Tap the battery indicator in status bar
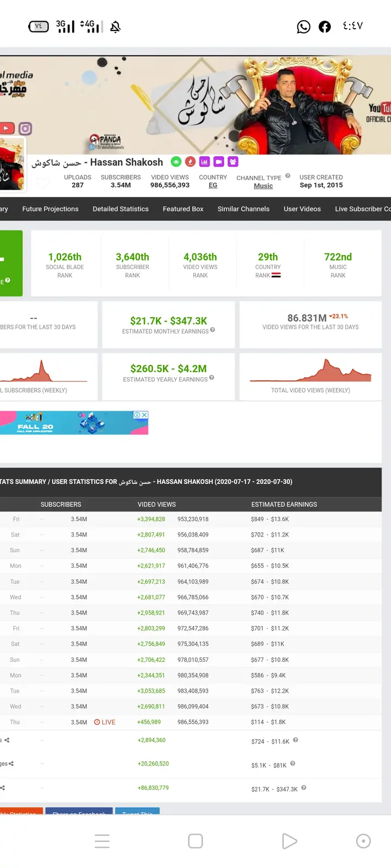The height and width of the screenshot is (868, 391). [x=39, y=26]
